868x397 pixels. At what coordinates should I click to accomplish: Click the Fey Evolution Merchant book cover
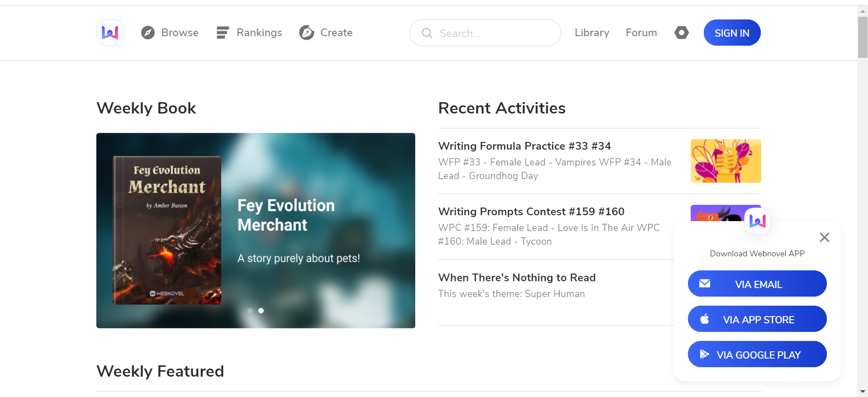pyautogui.click(x=167, y=230)
